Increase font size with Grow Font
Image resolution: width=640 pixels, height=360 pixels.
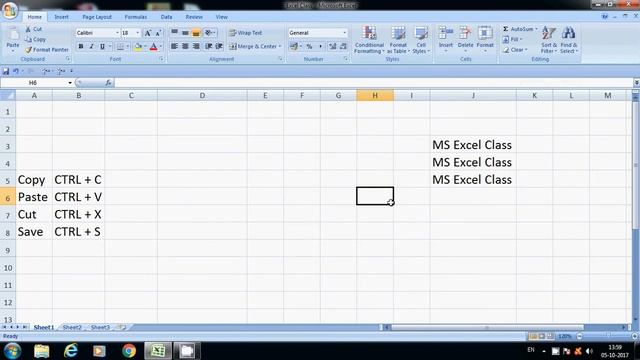pyautogui.click(x=148, y=33)
